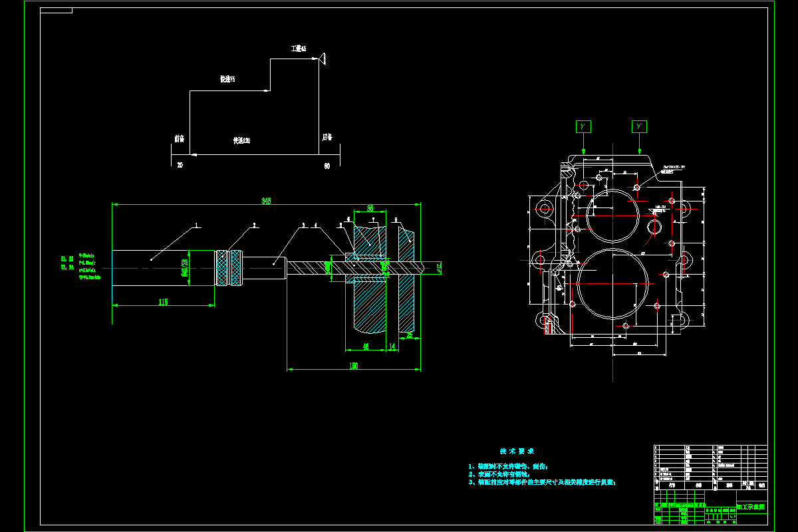Click the left green 'Y' locating symbol box
The image size is (798, 532).
click(583, 126)
